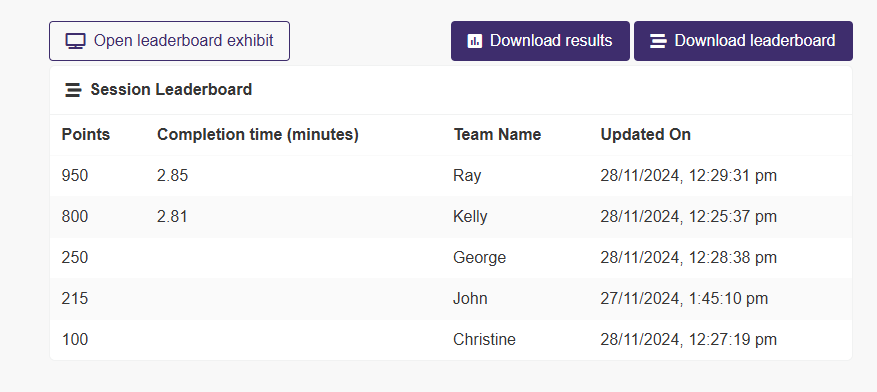Select team name Kelly

coord(470,216)
